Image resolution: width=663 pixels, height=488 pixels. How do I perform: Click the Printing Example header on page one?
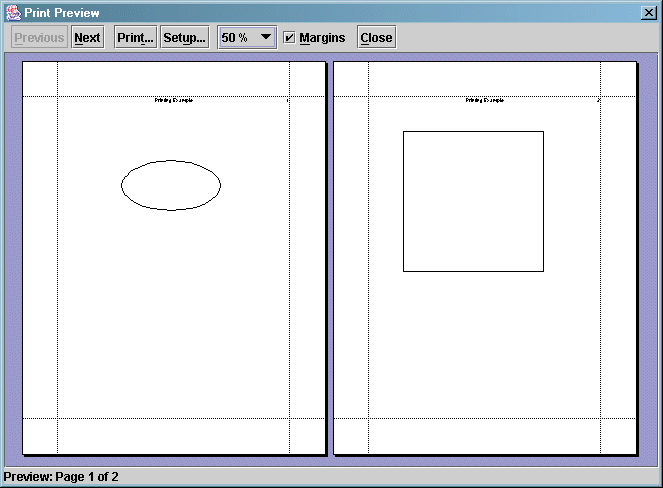click(x=174, y=101)
